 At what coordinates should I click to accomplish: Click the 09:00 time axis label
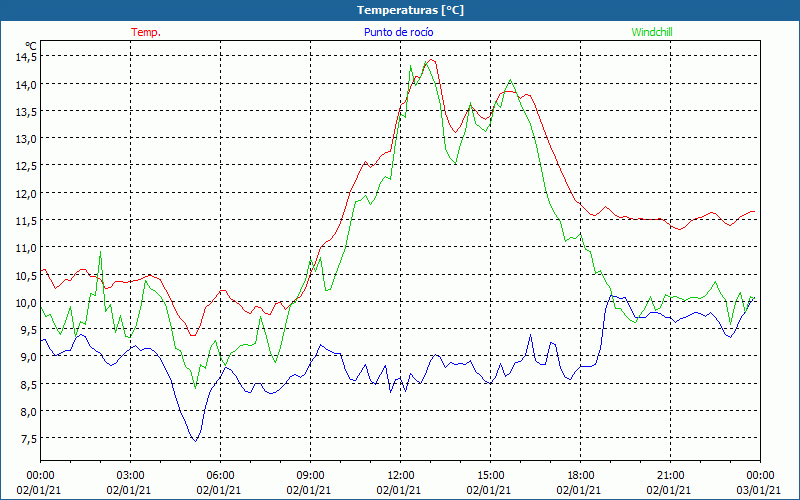pos(310,476)
